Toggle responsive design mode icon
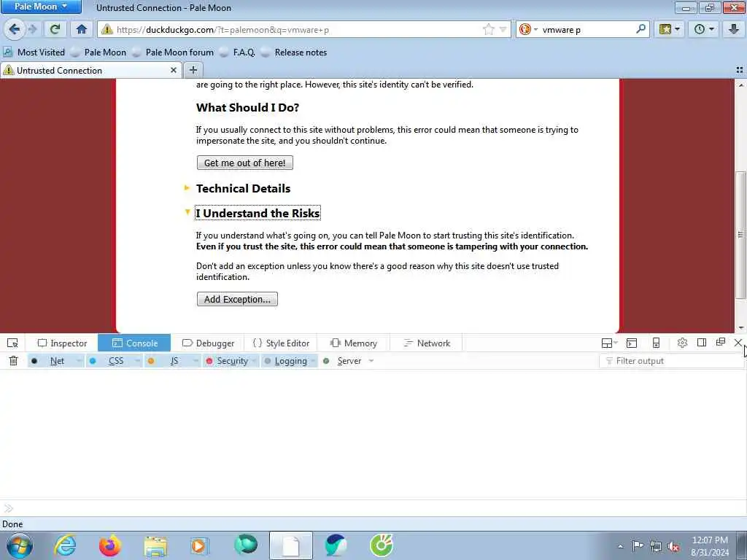Viewport: 747px width, 560px height. tap(656, 343)
